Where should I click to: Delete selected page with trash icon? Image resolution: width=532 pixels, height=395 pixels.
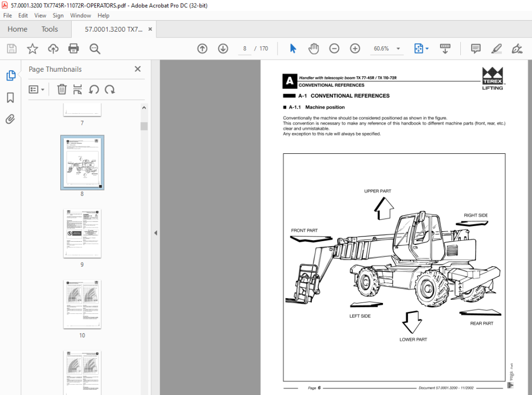point(62,89)
